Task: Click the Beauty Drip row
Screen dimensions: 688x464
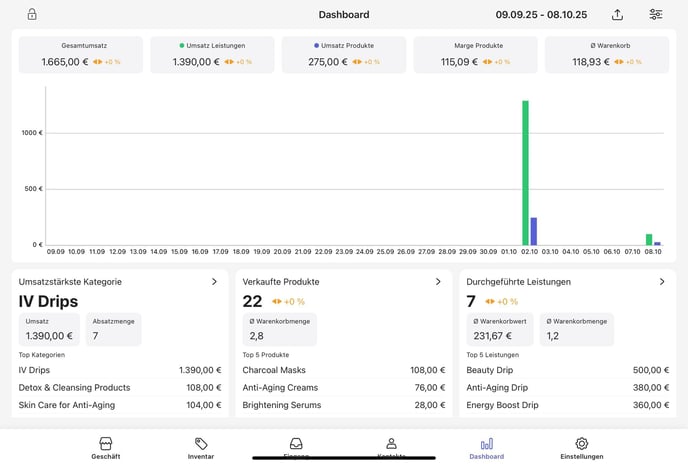Action: point(567,370)
